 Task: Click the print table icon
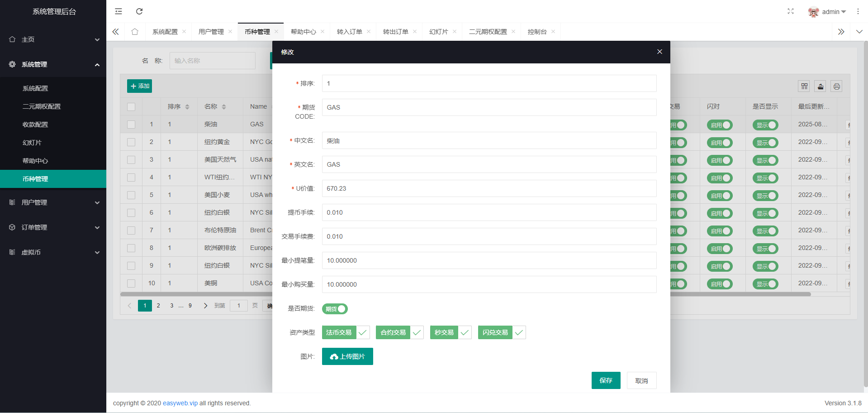pyautogui.click(x=836, y=86)
